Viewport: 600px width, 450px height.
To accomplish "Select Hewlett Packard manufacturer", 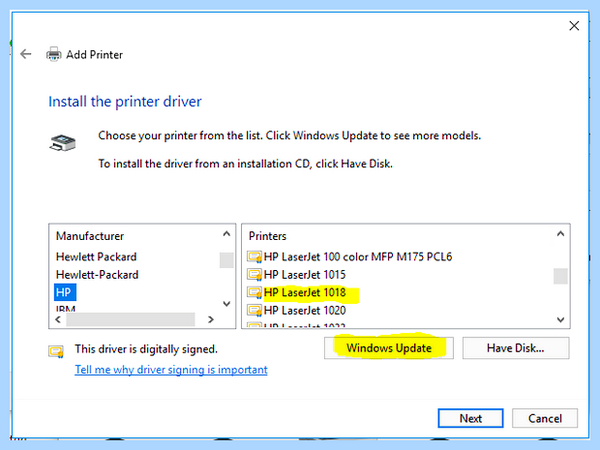I will 96,257.
